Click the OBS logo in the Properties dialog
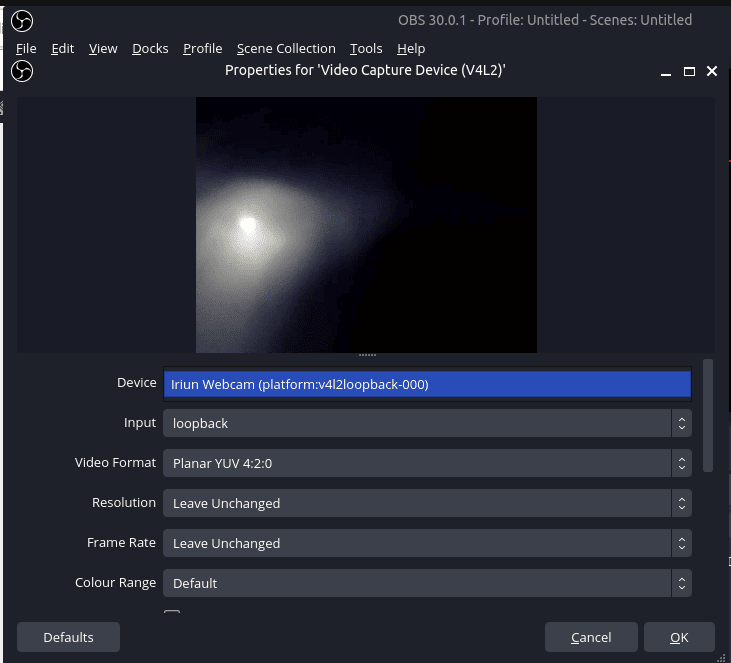Screen dimensions: 731x663 (22, 71)
